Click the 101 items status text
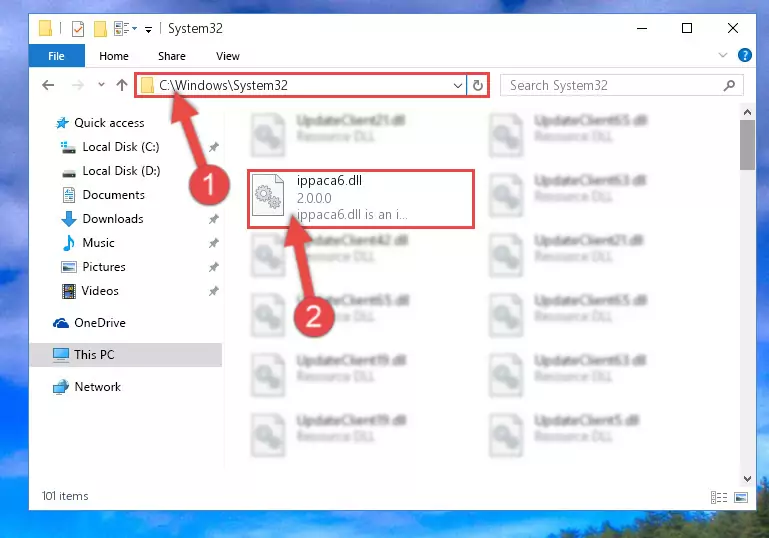 coord(65,496)
